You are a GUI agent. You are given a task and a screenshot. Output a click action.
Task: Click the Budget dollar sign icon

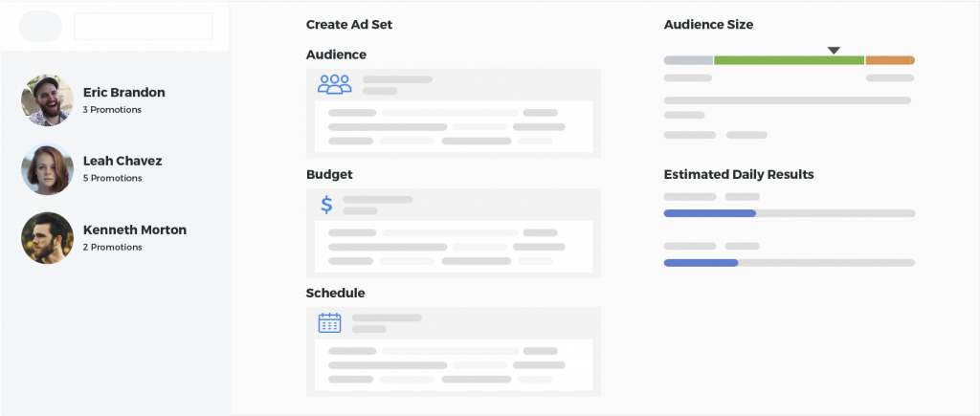[x=326, y=205]
